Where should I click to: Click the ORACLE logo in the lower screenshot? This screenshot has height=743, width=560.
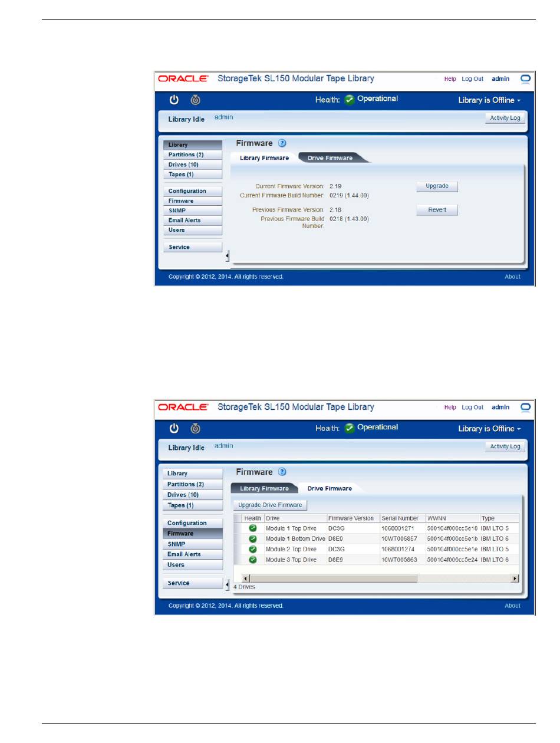183,407
